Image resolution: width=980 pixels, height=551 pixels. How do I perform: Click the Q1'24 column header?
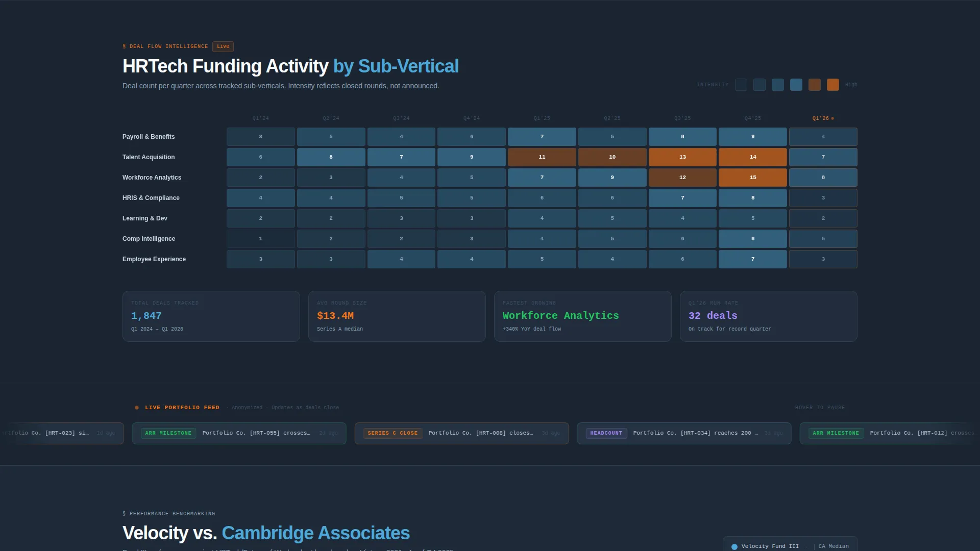[261, 118]
